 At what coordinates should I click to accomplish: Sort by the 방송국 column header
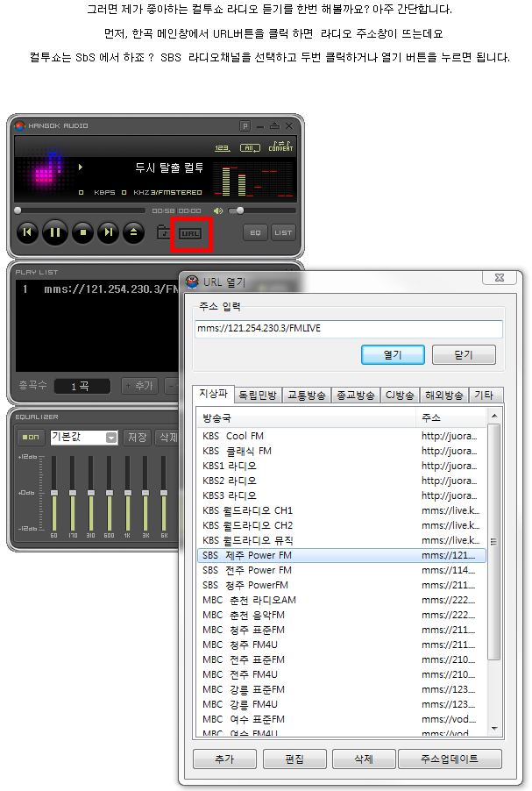coord(307,417)
